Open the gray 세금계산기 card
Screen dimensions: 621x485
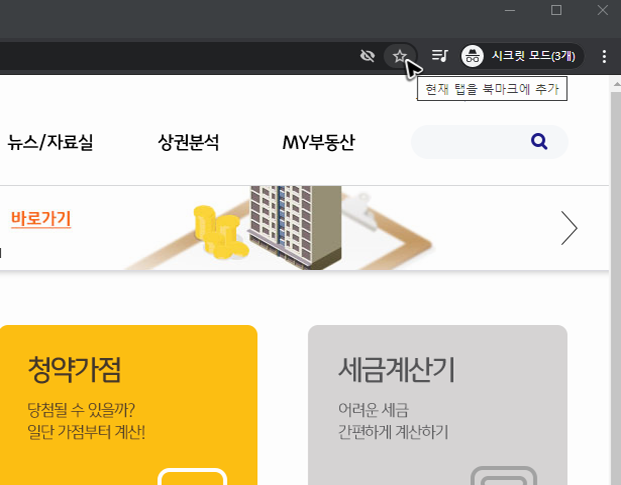[438, 405]
